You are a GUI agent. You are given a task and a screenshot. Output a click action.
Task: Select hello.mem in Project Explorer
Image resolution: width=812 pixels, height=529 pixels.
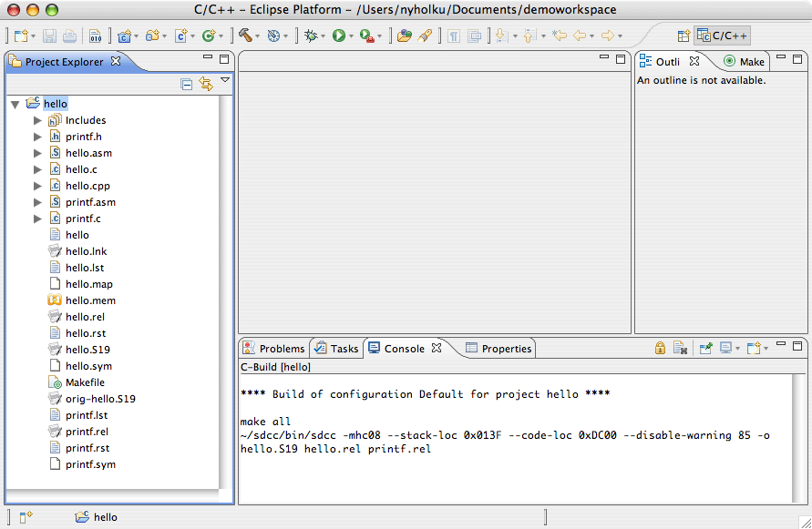click(x=90, y=300)
